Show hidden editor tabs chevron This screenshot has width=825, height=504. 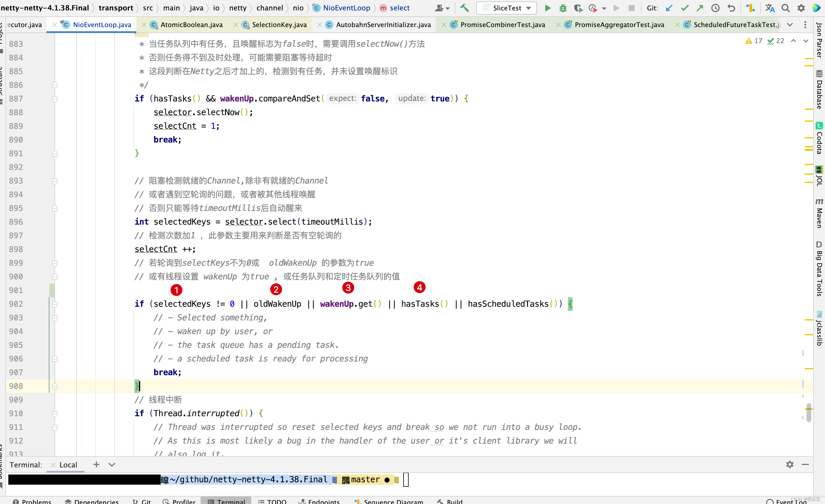click(x=790, y=24)
